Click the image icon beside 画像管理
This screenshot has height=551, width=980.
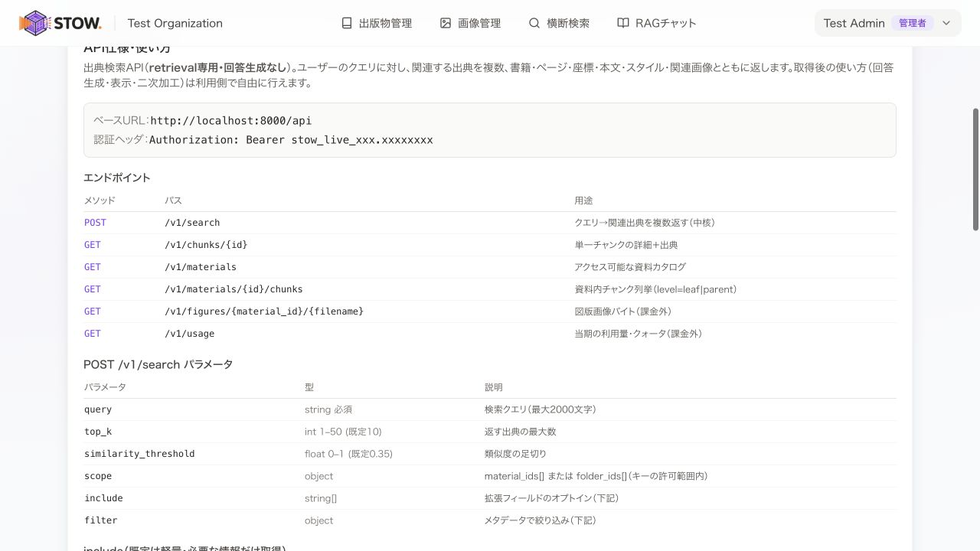446,23
